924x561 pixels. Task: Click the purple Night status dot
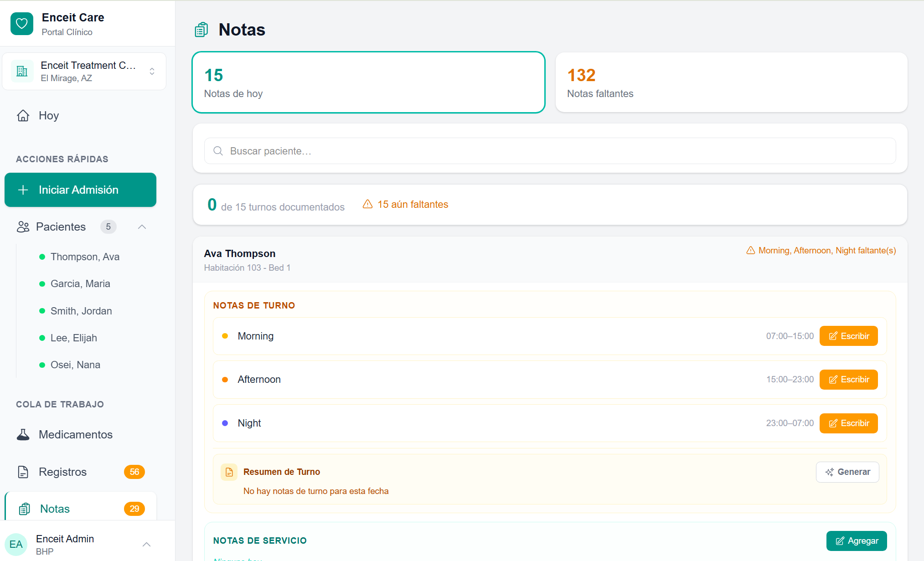coord(225,423)
